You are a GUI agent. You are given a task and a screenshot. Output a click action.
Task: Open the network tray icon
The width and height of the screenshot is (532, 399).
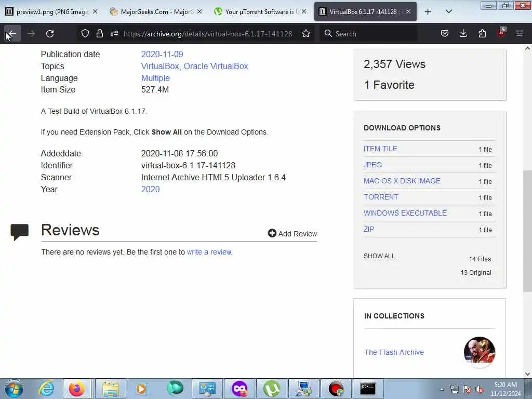(454, 389)
